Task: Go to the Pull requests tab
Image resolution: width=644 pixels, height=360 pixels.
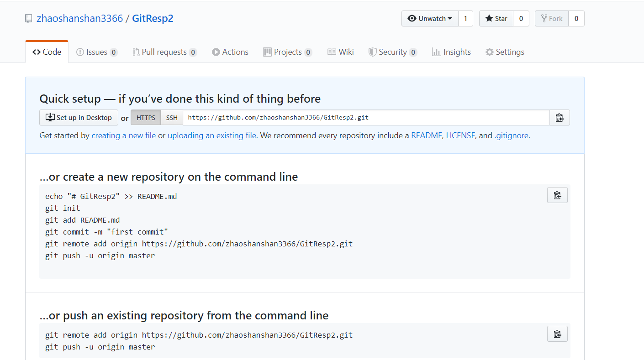Action: [164, 52]
